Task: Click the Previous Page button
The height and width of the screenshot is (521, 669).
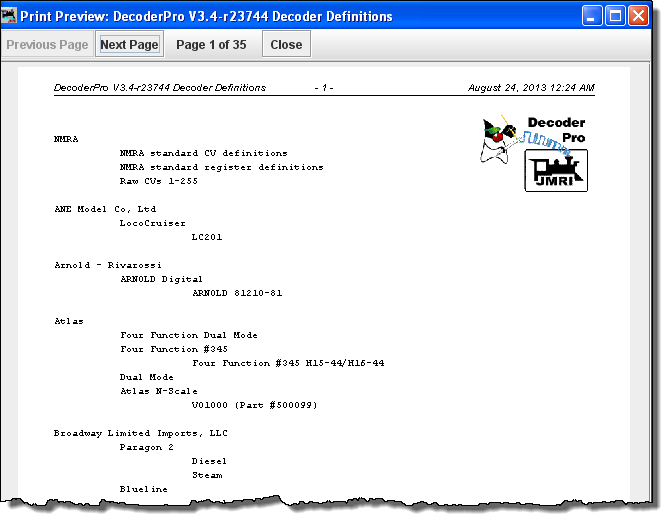Action: (x=47, y=45)
